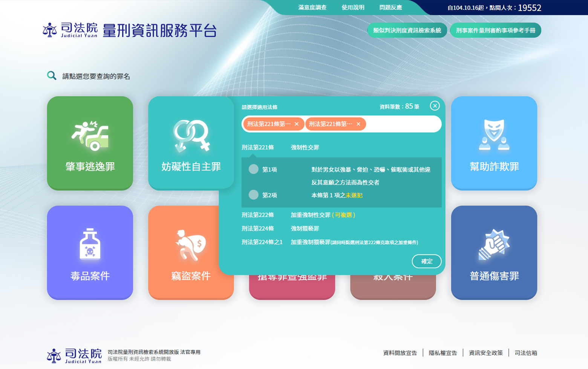Click the 確定 confirm button
The height and width of the screenshot is (369, 588).
point(426,261)
